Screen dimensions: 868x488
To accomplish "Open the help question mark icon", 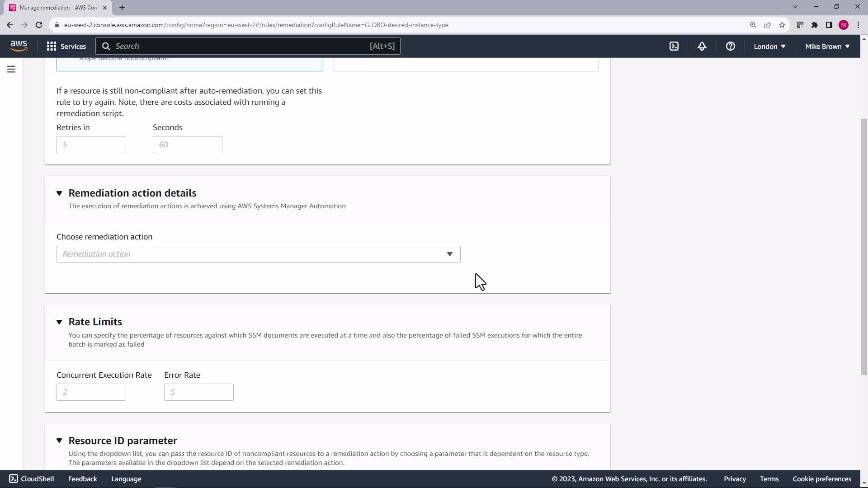I will (730, 46).
